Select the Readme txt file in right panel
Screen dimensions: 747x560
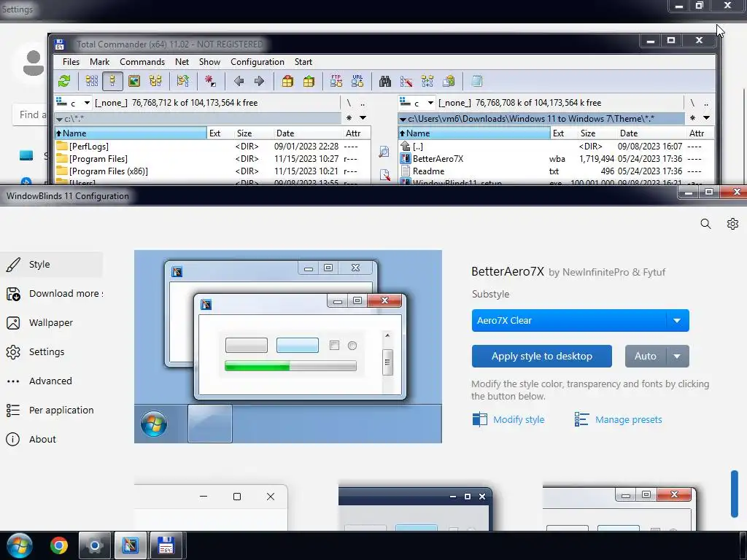tap(556, 171)
